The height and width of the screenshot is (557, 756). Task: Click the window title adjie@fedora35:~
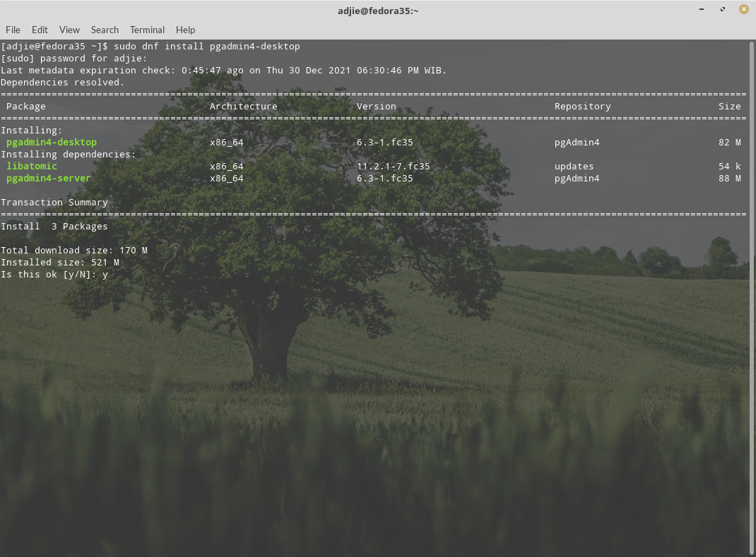pyautogui.click(x=378, y=11)
